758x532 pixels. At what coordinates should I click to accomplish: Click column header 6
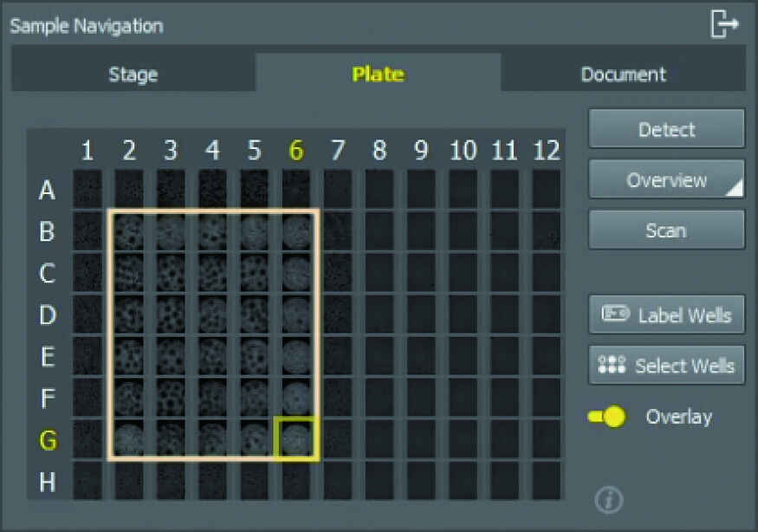coord(296,151)
